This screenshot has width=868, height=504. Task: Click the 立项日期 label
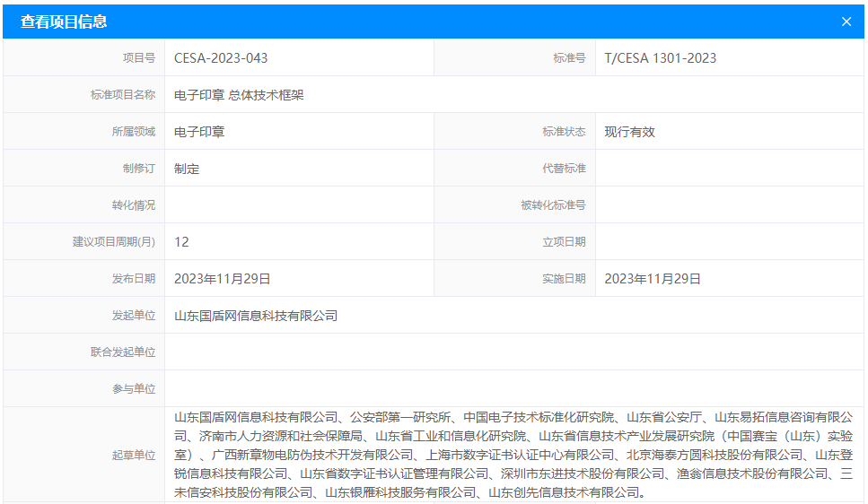(x=564, y=242)
